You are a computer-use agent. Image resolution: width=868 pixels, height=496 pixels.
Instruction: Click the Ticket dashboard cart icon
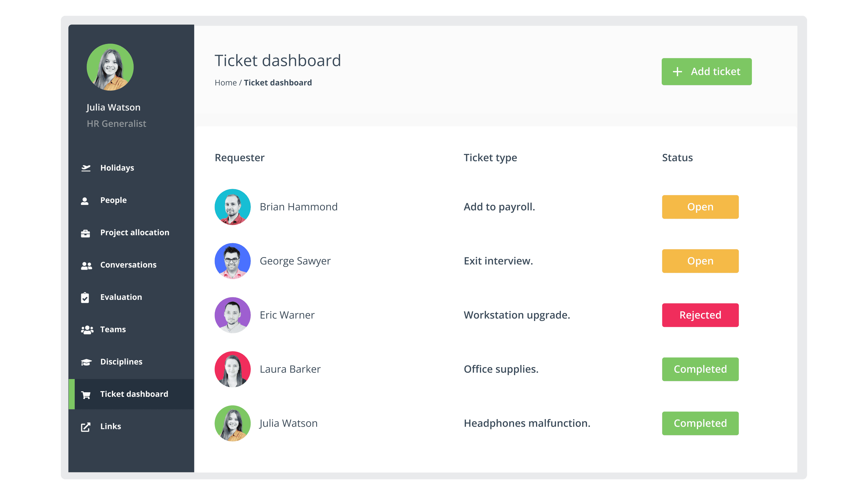(86, 395)
